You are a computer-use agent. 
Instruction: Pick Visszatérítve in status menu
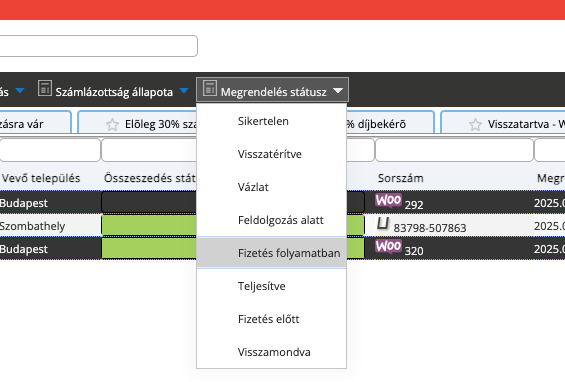coord(271,154)
